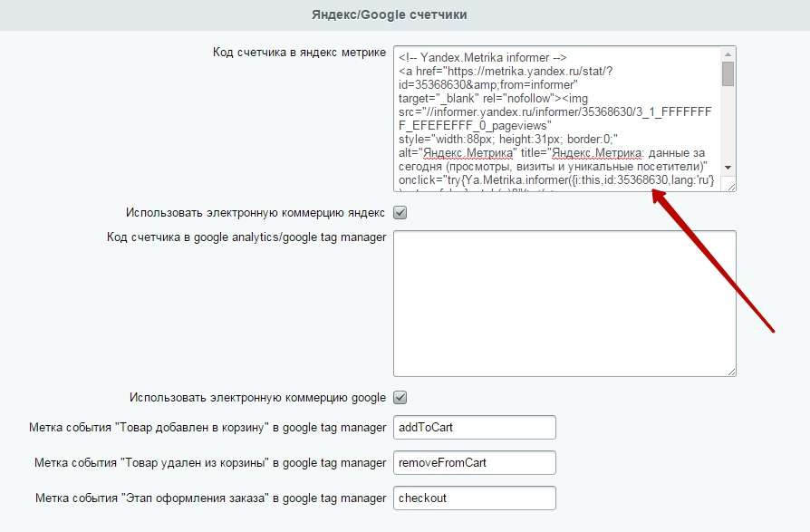
Task: Toggle the Yandex e-commerce checkbox
Action: click(x=400, y=213)
